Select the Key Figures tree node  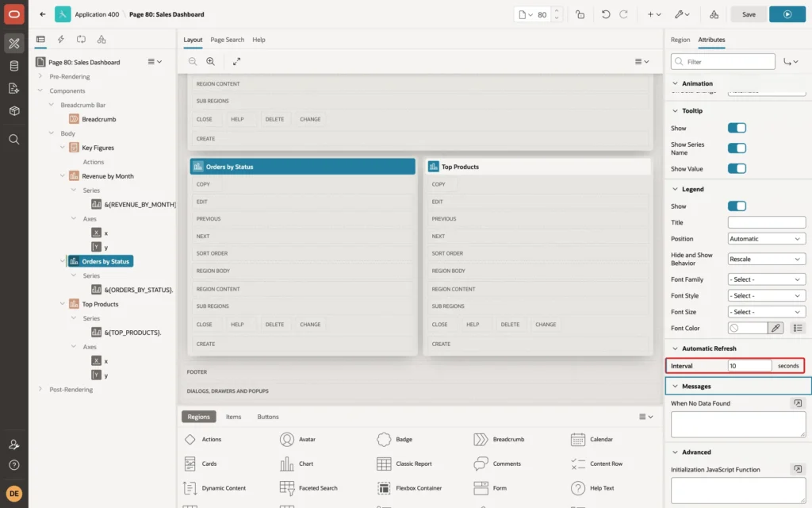click(x=98, y=148)
